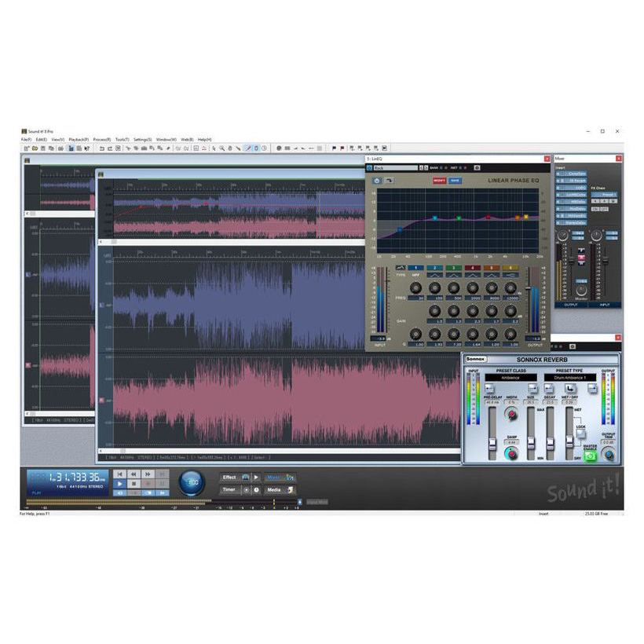Viewport: 644px width, 644px height.
Task: Click the clock icon in the toolbar
Action: coord(264,148)
